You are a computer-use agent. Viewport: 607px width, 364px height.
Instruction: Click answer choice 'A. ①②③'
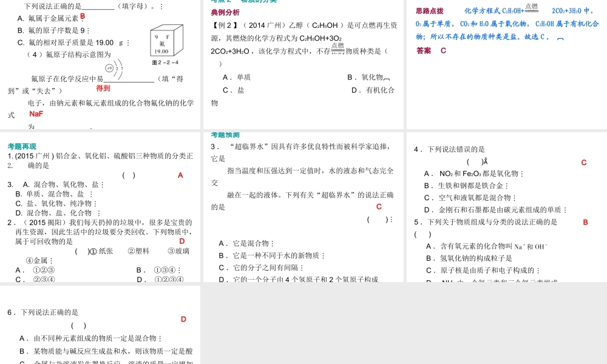pos(35,270)
